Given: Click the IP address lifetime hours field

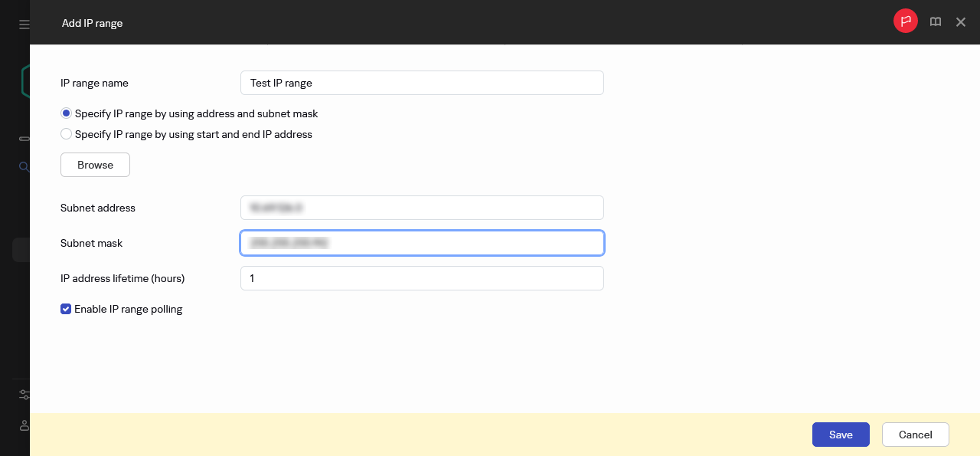Looking at the screenshot, I should coord(422,278).
